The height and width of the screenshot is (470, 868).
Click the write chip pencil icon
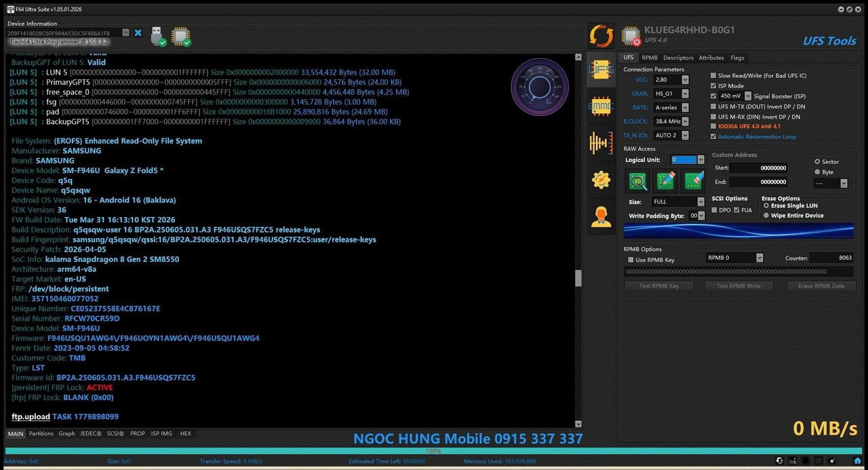pos(666,180)
